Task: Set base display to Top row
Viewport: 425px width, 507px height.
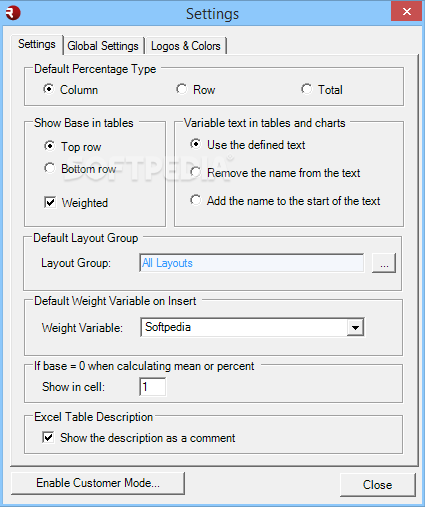Action: 50,146
